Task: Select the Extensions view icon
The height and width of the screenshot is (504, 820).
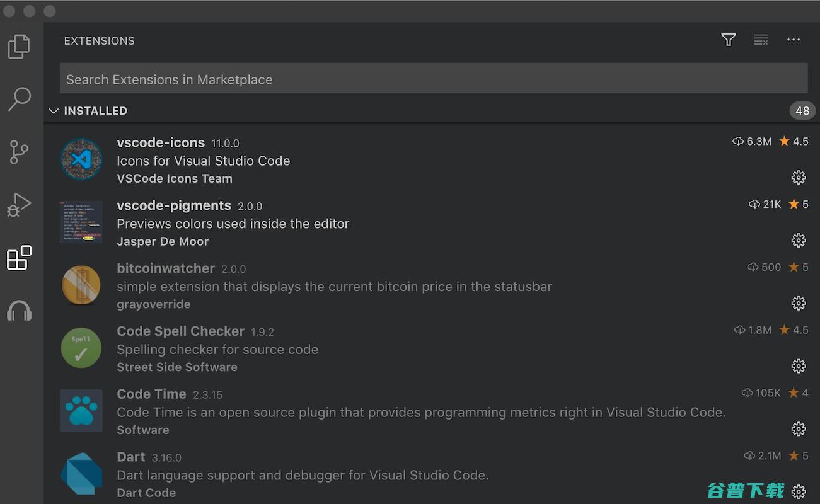Action: (x=19, y=258)
